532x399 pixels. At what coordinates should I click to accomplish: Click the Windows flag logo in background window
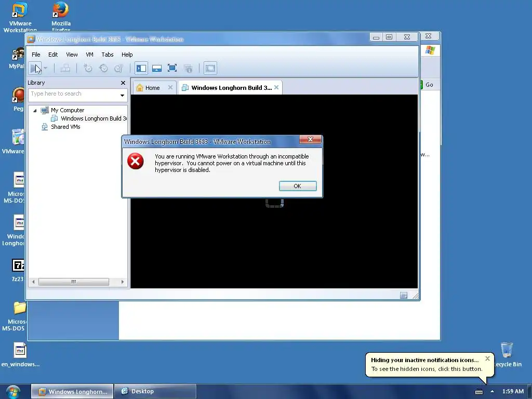430,50
